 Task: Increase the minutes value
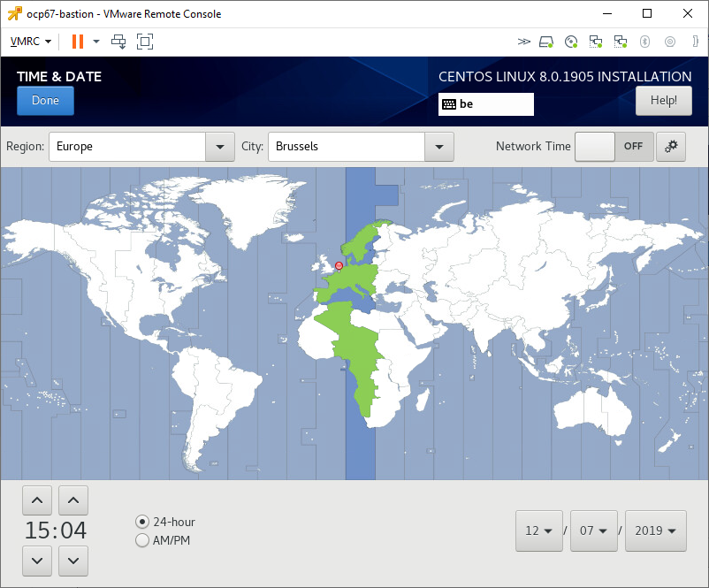(73, 500)
